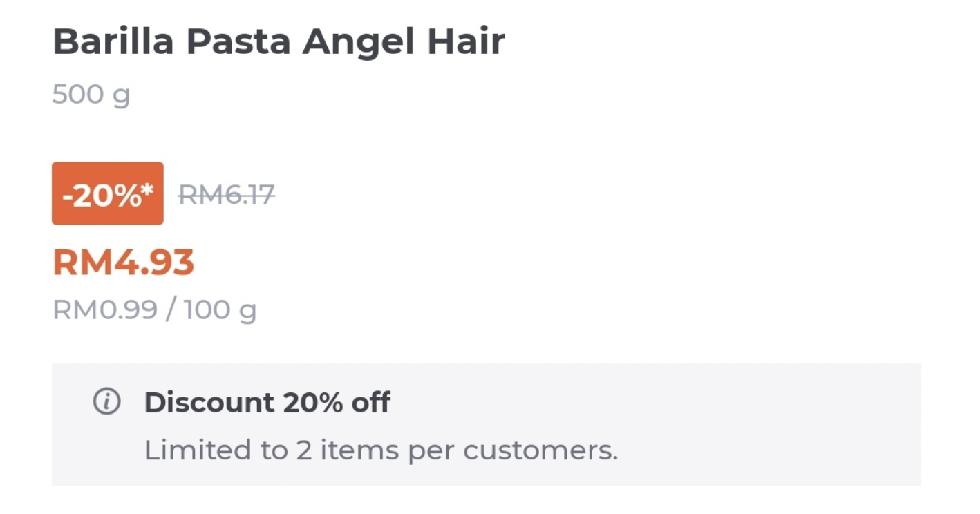Click the word "Barilla" in the product title

[x=113, y=42]
